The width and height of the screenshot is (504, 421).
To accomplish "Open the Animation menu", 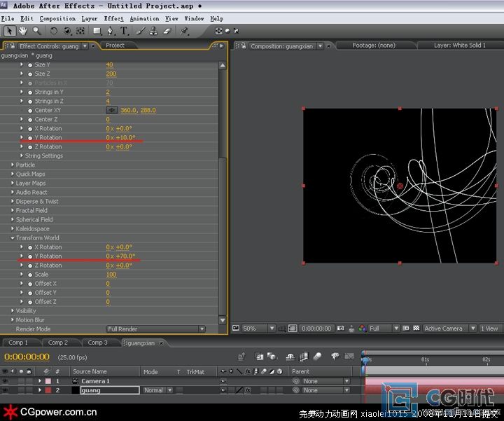I will (x=144, y=19).
